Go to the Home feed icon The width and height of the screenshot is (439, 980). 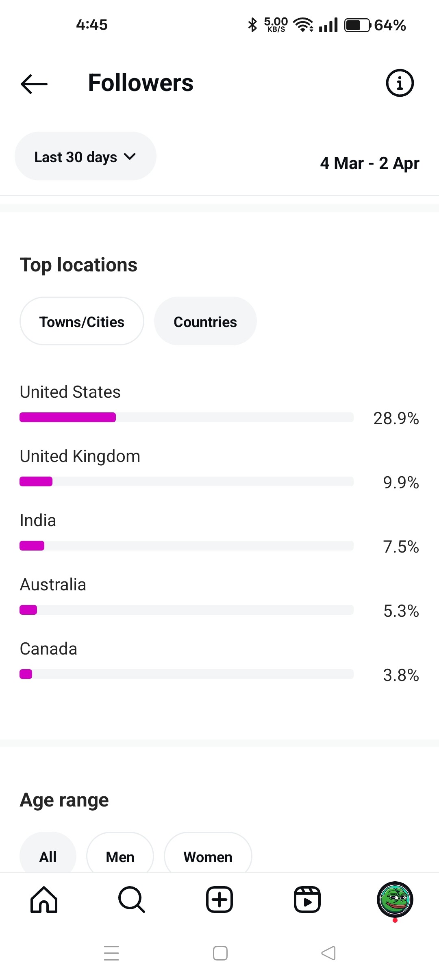point(44,900)
